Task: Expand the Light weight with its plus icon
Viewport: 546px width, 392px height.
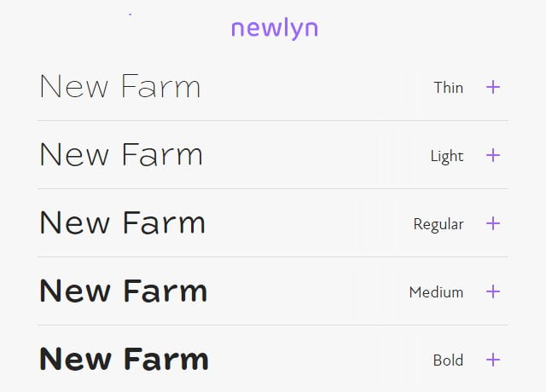Action: (x=492, y=155)
